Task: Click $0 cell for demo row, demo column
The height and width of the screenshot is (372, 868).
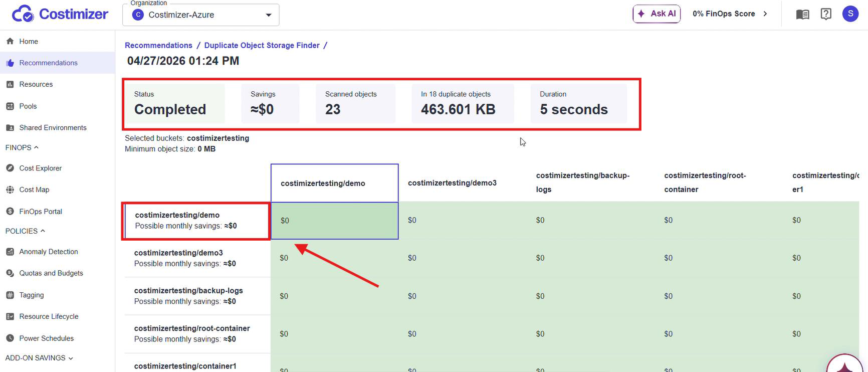Action: coord(335,221)
